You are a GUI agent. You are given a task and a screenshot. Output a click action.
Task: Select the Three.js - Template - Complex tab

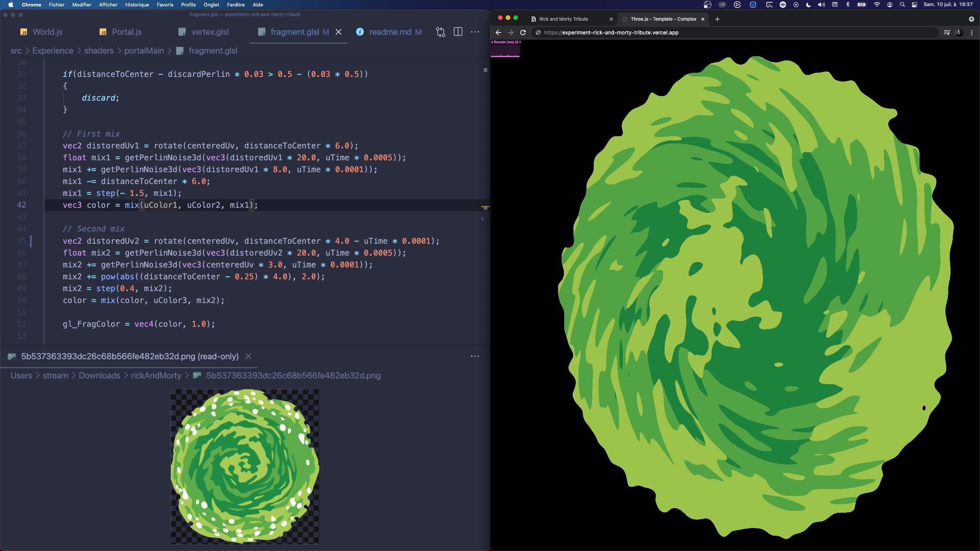tap(663, 19)
